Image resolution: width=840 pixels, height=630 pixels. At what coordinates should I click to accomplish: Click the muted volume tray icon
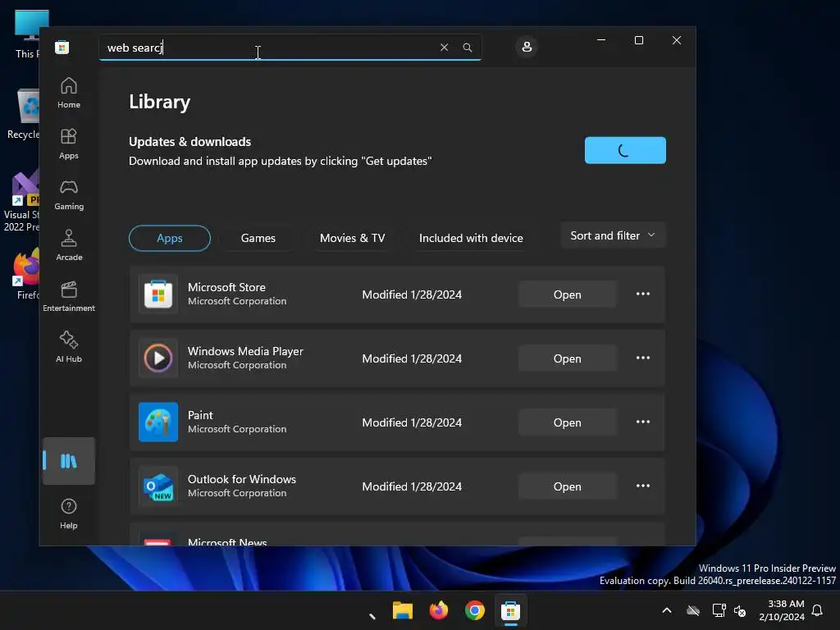point(740,610)
